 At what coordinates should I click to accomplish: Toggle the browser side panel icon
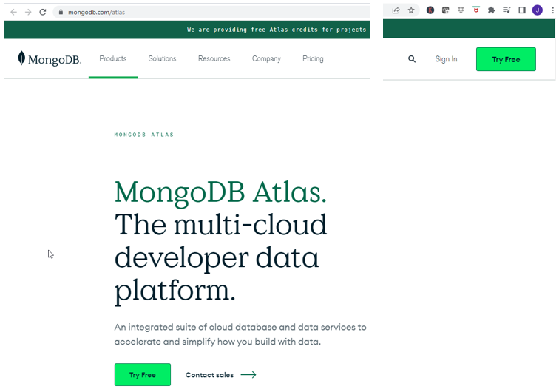click(522, 10)
